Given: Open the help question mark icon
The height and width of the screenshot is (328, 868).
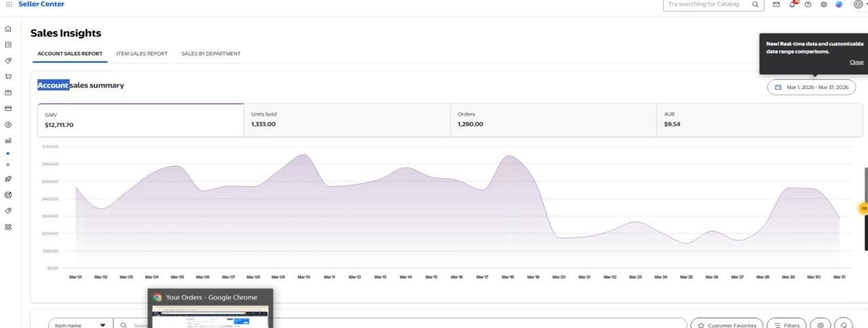Looking at the screenshot, I should click(x=808, y=4).
